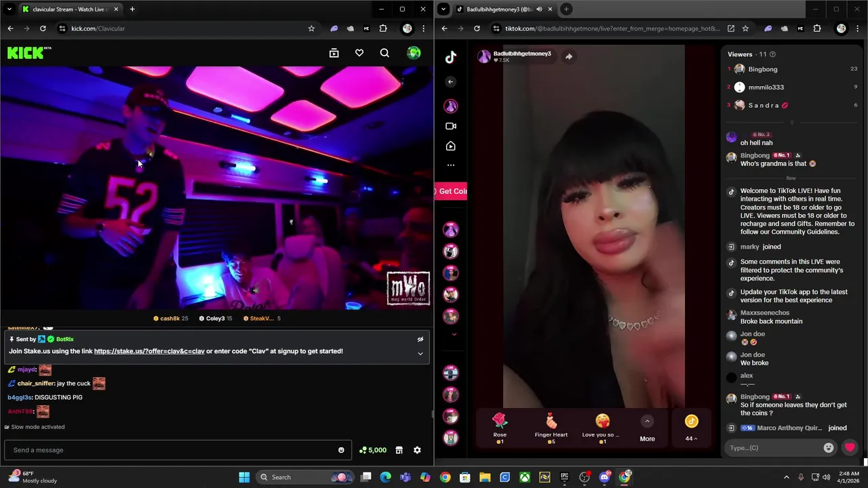Send the Love you so gift
The image size is (868, 488).
click(602, 428)
